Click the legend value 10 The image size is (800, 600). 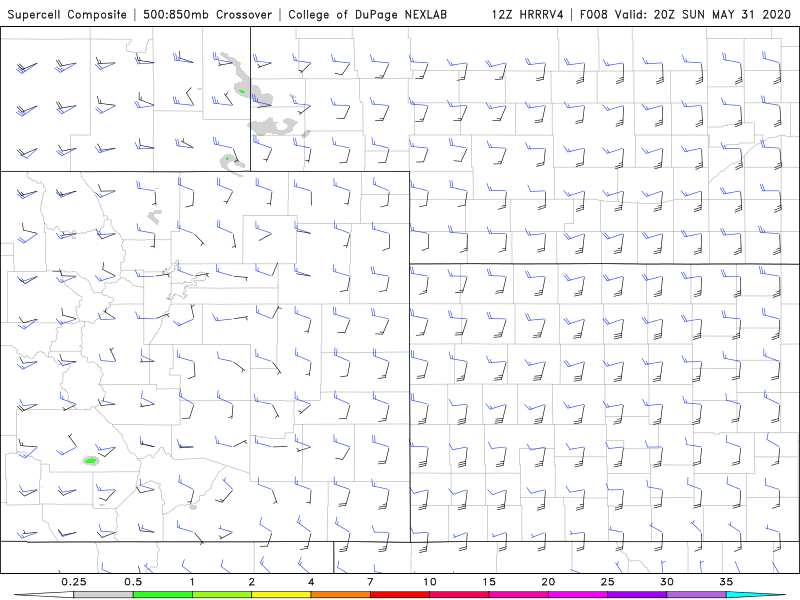[x=430, y=582]
